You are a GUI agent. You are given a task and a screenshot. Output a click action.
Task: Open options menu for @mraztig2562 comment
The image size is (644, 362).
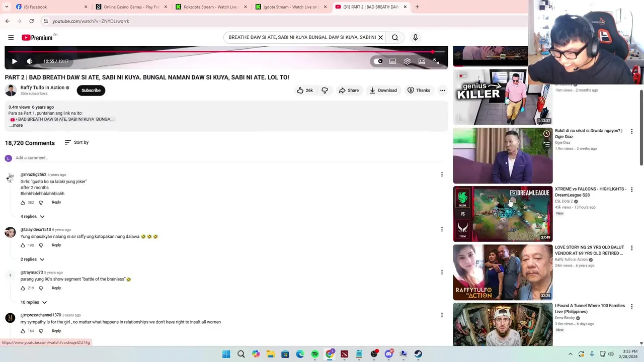[442, 174]
